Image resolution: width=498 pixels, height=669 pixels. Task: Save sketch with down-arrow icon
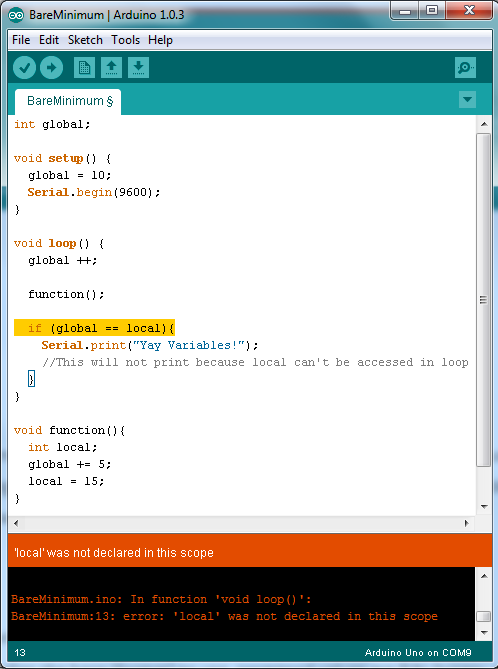coord(138,67)
